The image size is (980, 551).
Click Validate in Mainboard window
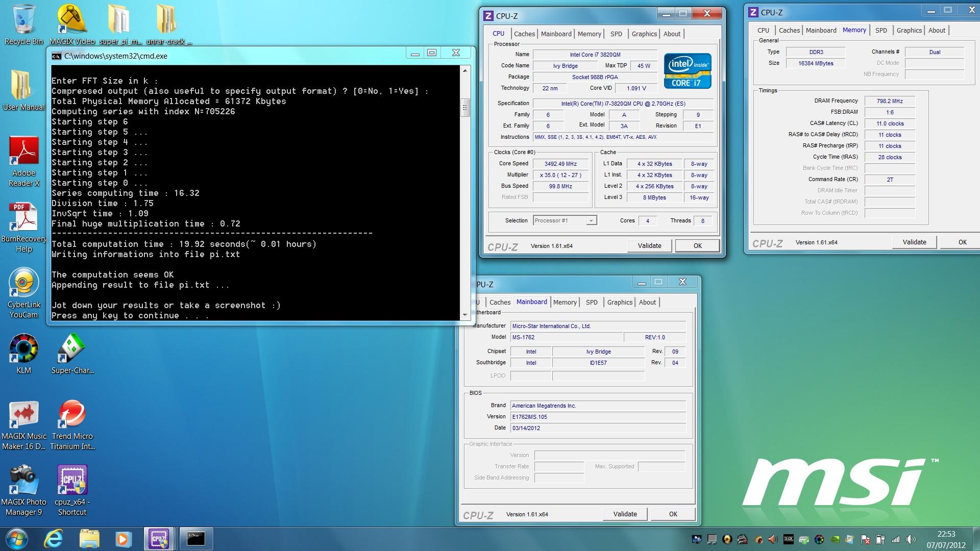(625, 514)
